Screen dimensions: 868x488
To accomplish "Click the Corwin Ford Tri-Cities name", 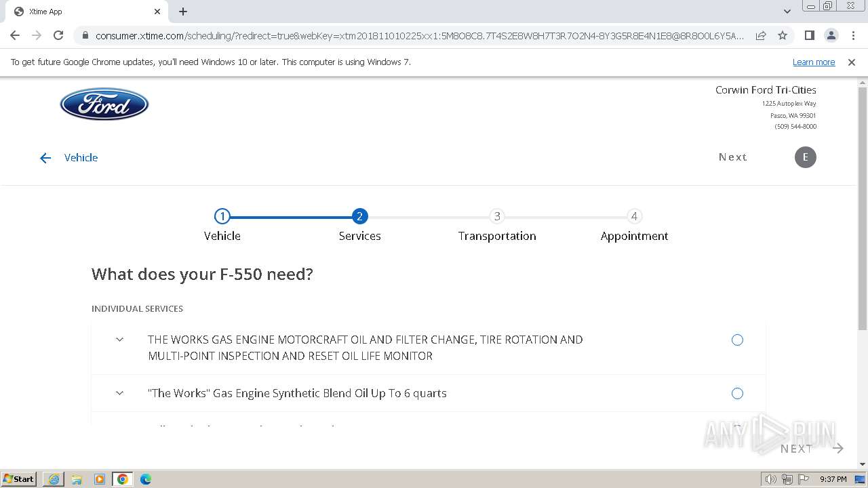I will click(766, 89).
